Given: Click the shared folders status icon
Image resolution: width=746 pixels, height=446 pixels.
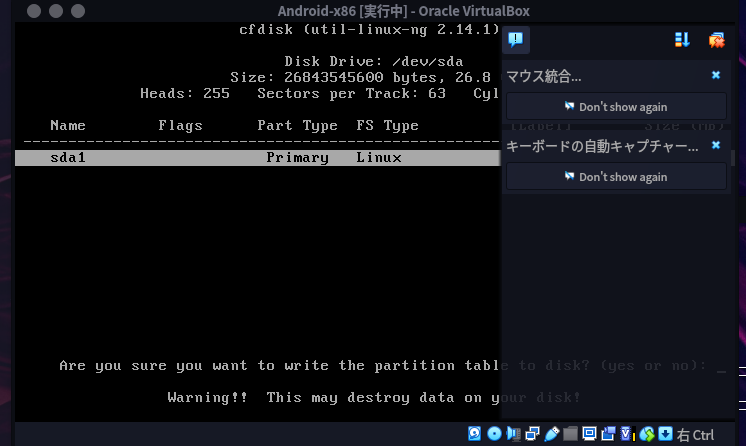Looking at the screenshot, I should pos(570,434).
